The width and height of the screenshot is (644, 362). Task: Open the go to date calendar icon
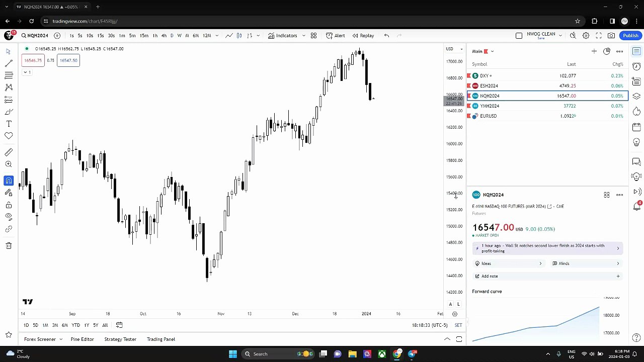[119, 325]
